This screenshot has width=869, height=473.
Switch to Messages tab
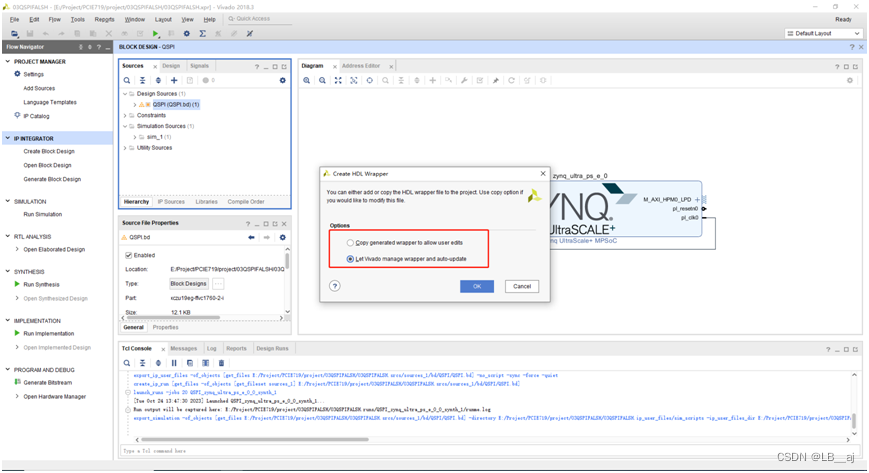pyautogui.click(x=183, y=349)
